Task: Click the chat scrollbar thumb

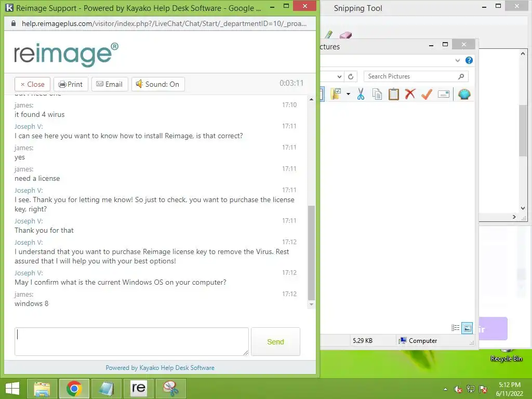Action: tap(311, 253)
